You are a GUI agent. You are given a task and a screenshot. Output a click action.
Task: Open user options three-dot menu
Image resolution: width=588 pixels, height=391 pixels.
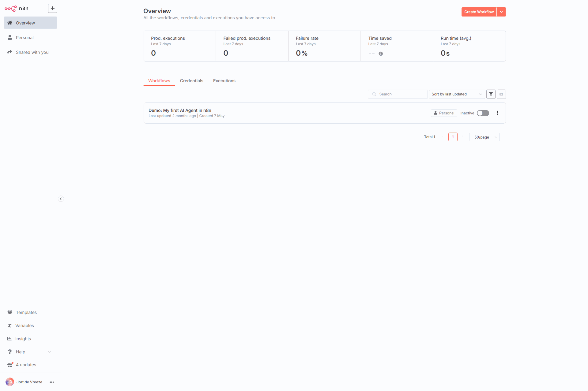(x=52, y=382)
